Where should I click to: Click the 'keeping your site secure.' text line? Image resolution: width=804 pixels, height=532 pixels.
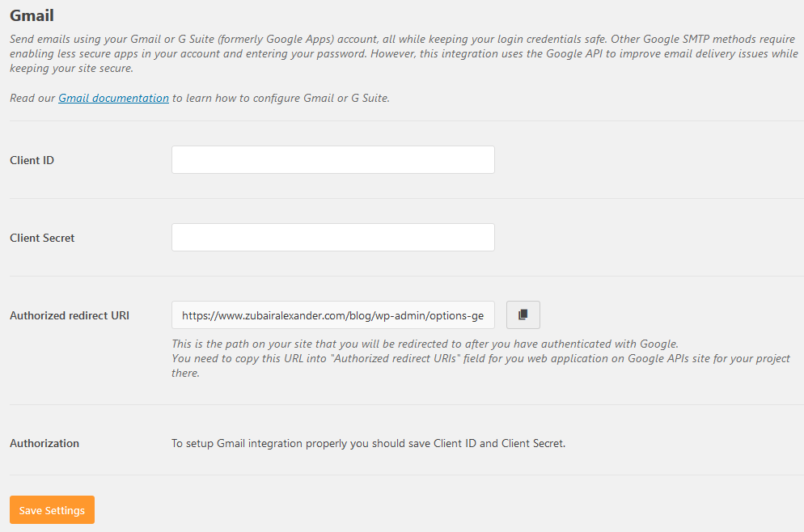(71, 68)
